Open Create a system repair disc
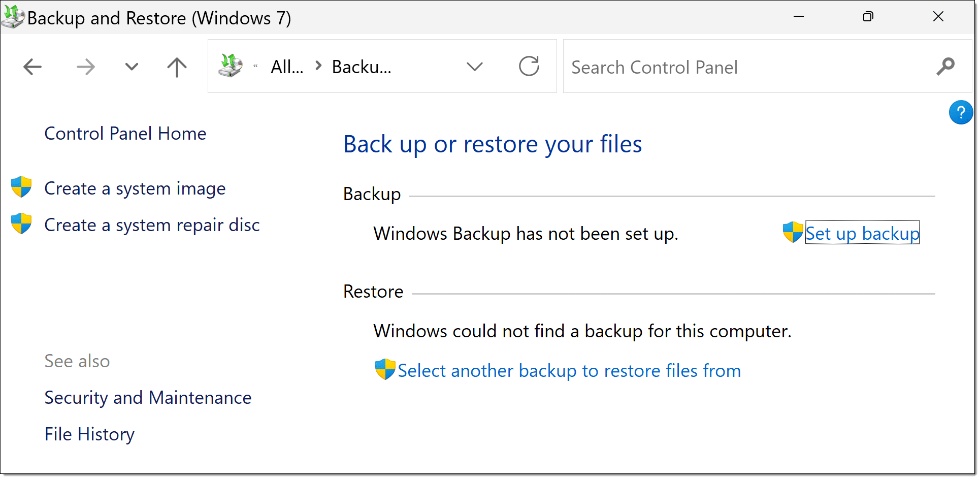 152,225
